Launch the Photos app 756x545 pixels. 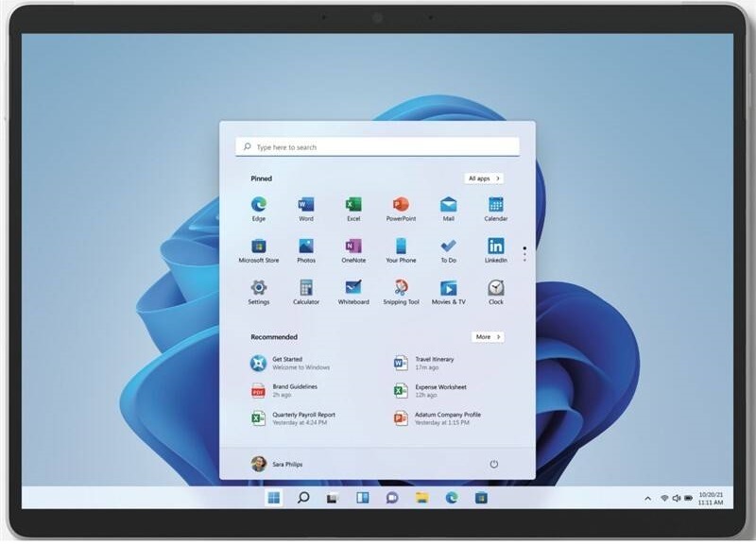[306, 250]
